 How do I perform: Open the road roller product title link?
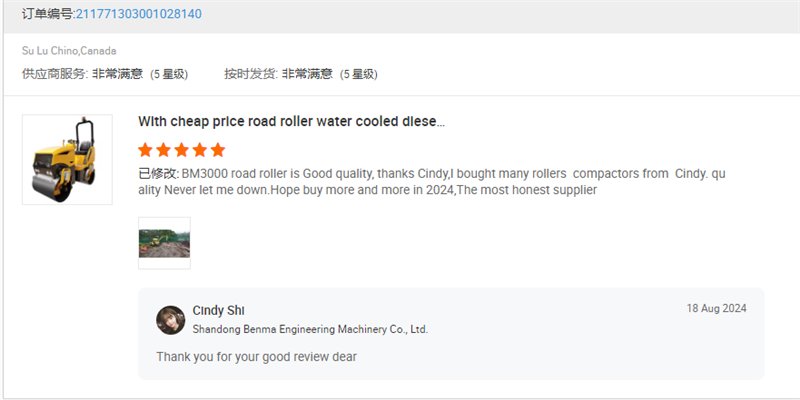click(291, 122)
